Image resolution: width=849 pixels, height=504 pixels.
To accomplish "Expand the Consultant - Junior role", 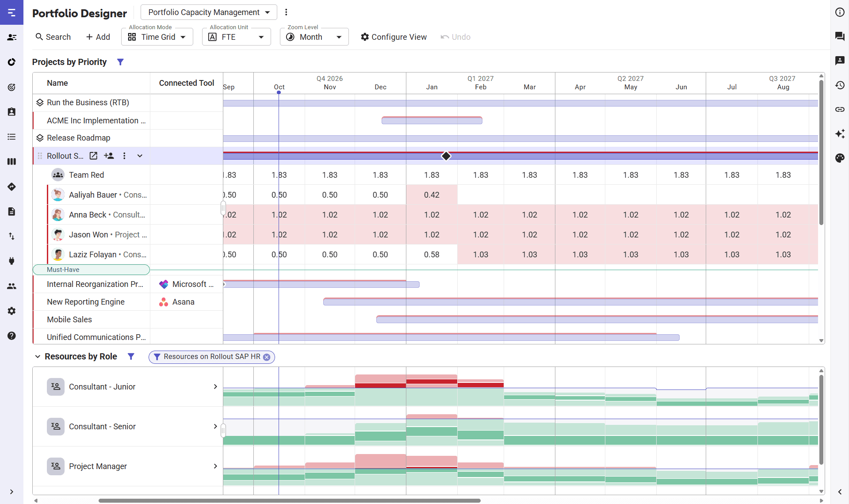I will pos(215,386).
